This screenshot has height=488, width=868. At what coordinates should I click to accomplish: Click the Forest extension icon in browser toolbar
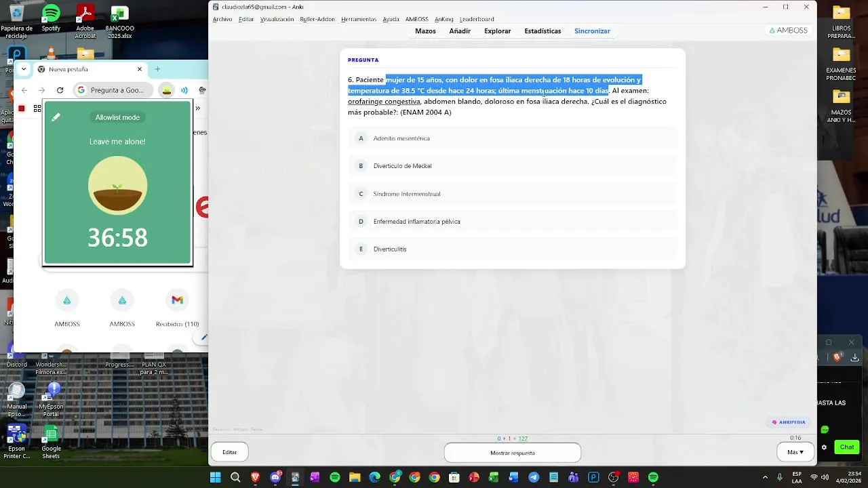(x=166, y=90)
